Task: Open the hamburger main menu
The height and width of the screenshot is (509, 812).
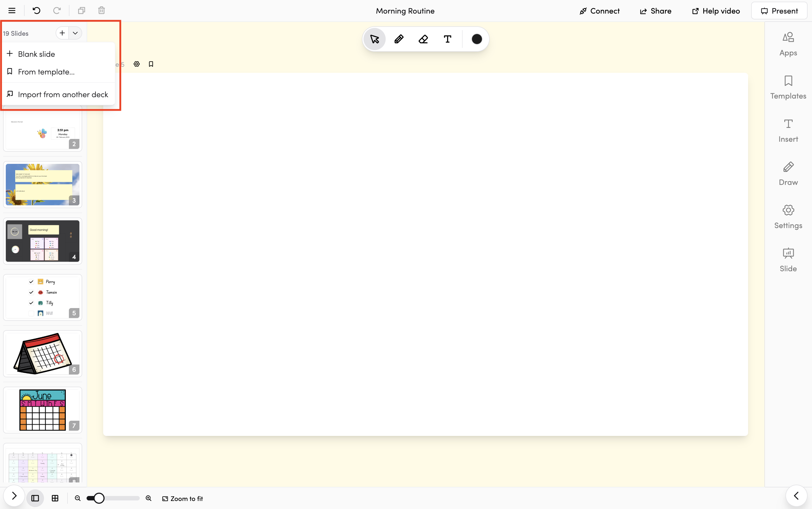Action: coord(12,11)
